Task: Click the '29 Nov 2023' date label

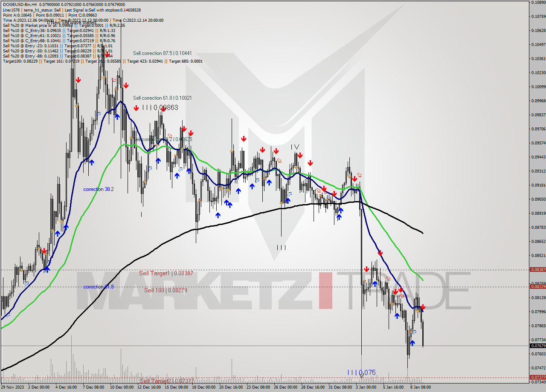Action: click(x=12, y=387)
